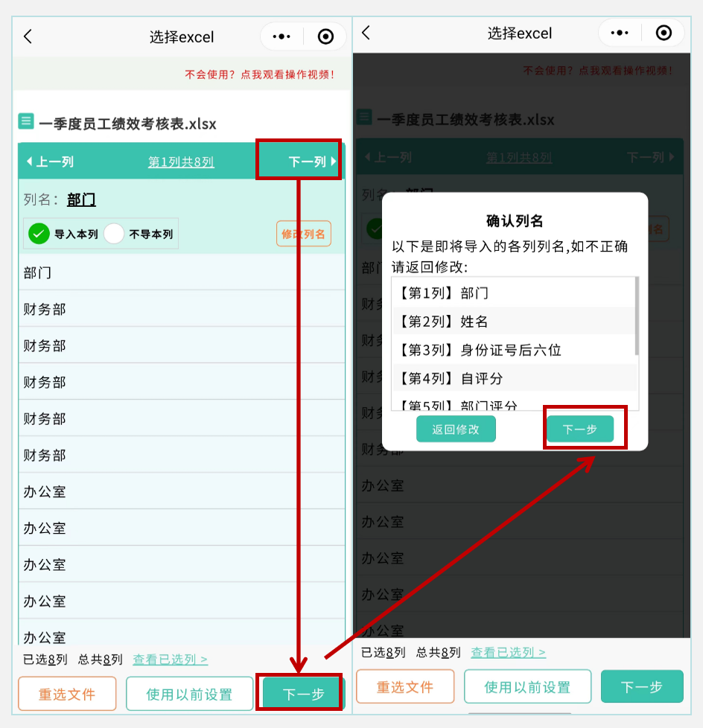Screen dimensions: 703x728
Task: Click the first 办公室 row on left screen
Action: (182, 492)
